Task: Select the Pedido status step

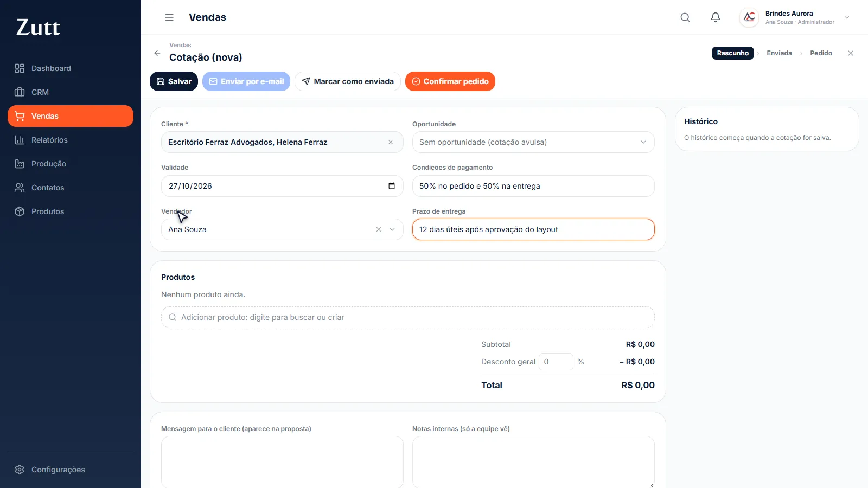Action: click(x=821, y=53)
